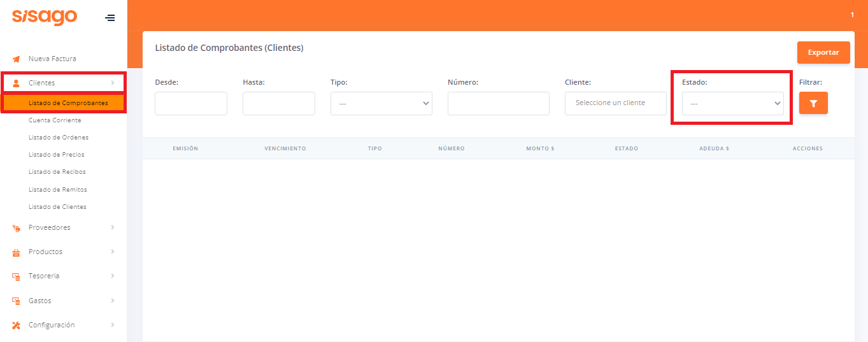The height and width of the screenshot is (342, 868).
Task: Open the Tipo dropdown
Action: click(381, 104)
